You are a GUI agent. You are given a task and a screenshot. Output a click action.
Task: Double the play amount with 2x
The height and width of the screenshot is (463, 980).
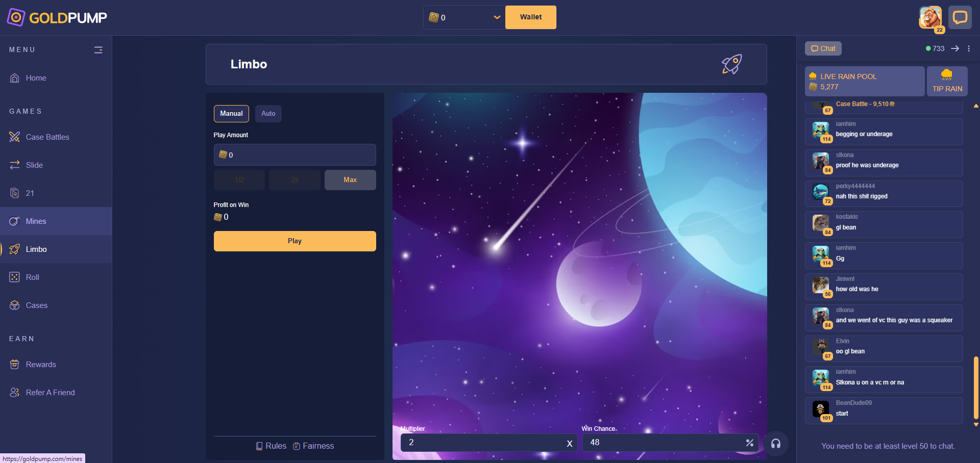pos(295,180)
